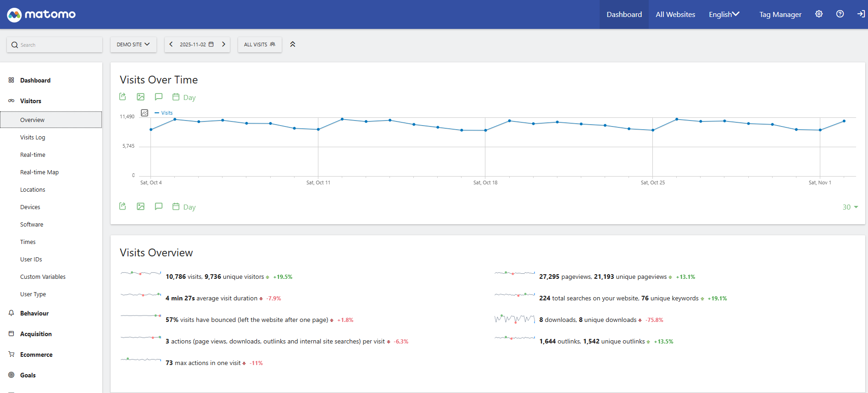Export the graph as an image
Screen dimensions: 868x393
[x=140, y=97]
